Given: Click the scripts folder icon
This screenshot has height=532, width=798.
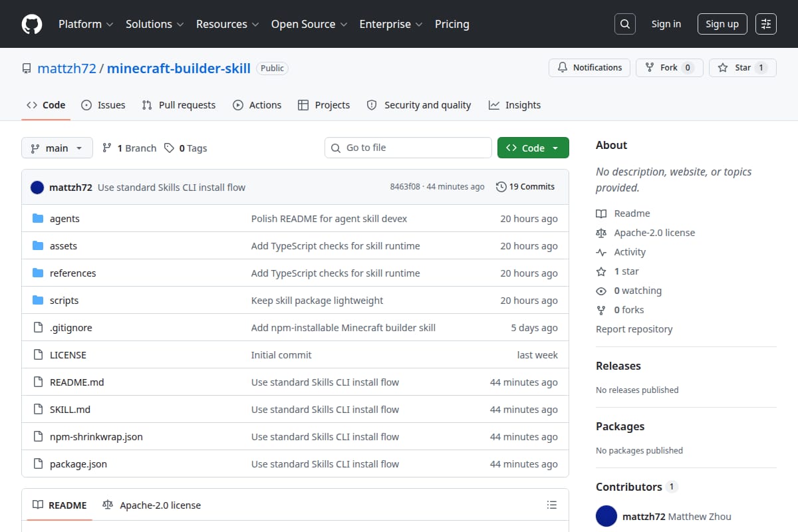Looking at the screenshot, I should point(38,301).
